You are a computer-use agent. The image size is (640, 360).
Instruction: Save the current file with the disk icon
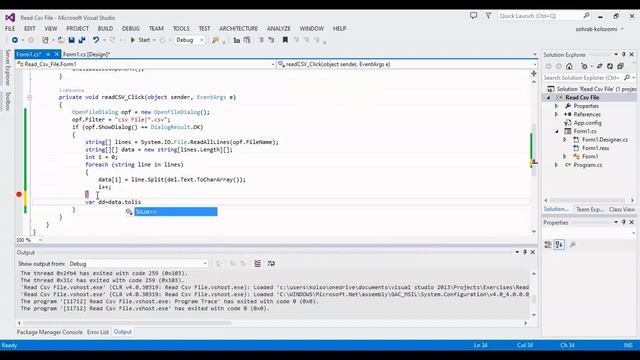pos(71,40)
